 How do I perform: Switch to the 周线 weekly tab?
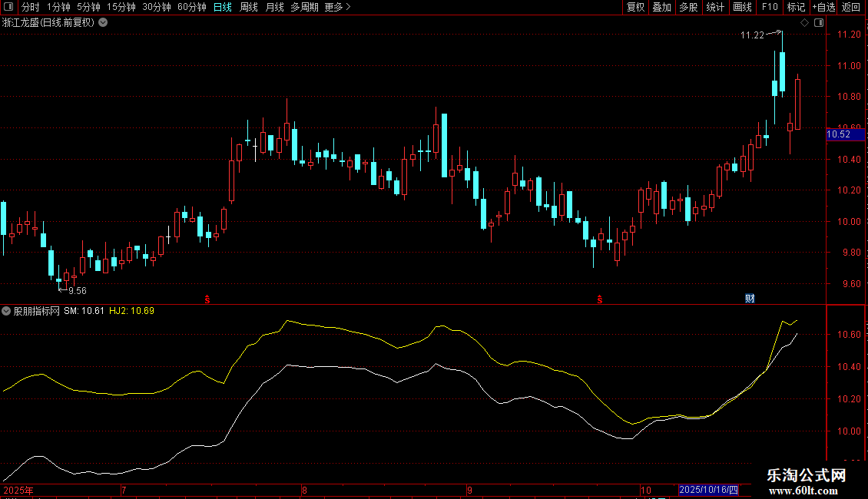click(249, 7)
